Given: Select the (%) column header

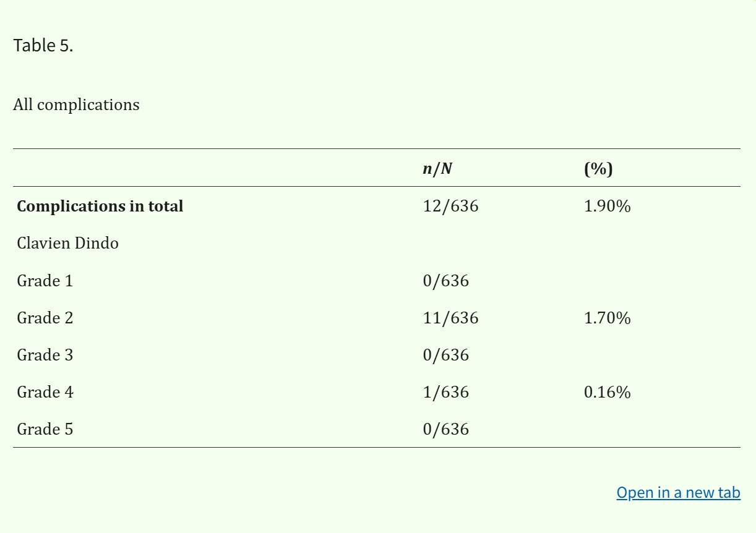Looking at the screenshot, I should tap(598, 168).
